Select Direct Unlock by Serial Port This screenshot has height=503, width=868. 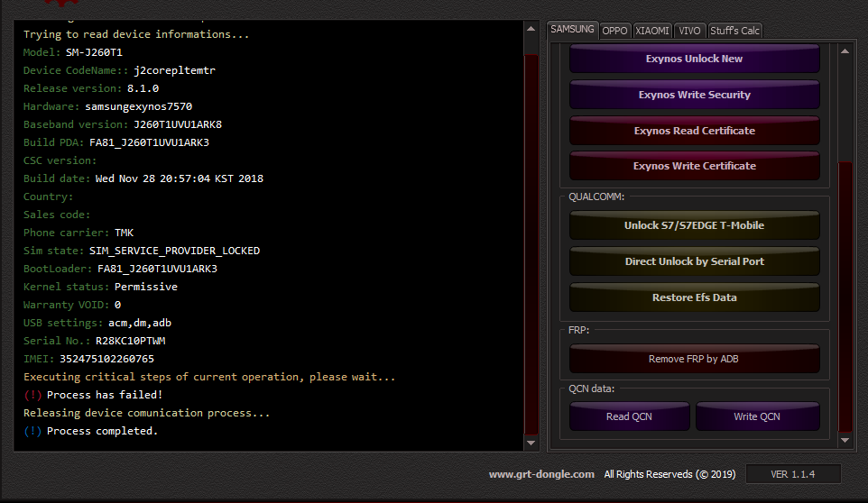coord(694,261)
